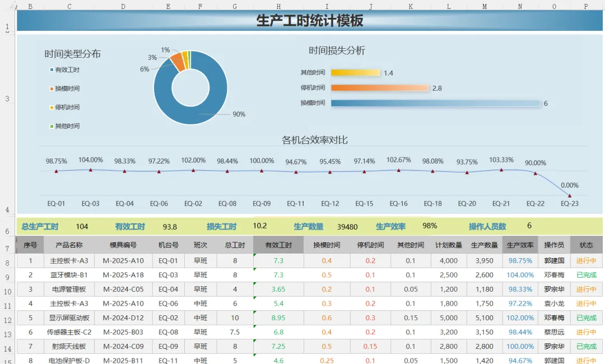Screen dimensions: 605x364
Task: Click the yellow 停机时间 legend marker
Action: click(52, 108)
